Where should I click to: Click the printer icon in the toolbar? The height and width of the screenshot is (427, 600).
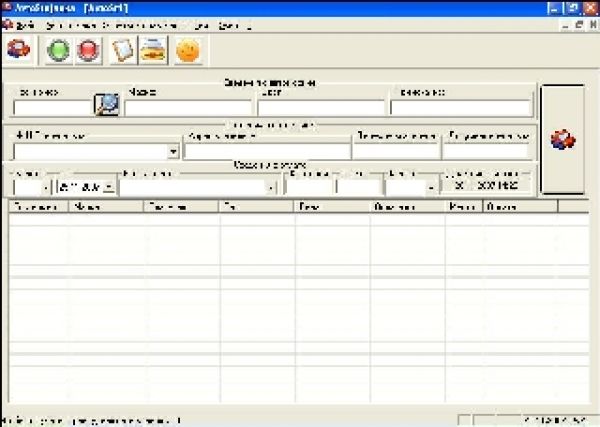153,49
